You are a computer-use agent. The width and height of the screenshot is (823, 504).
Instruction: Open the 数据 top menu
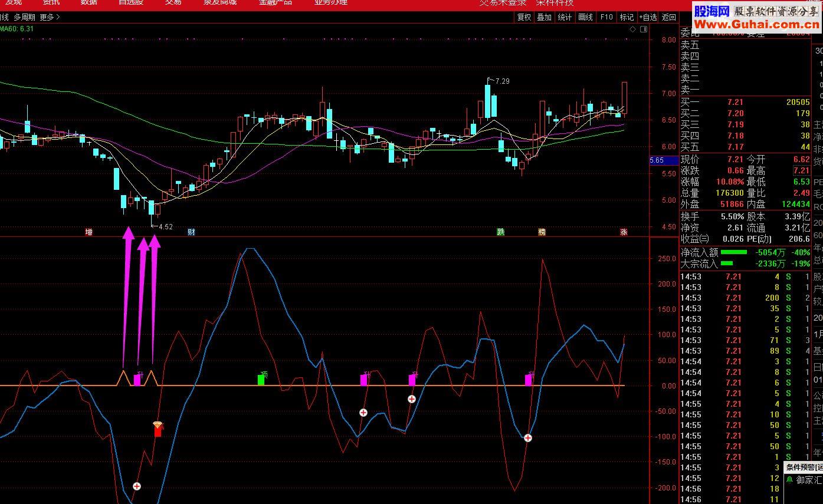coord(89,2)
